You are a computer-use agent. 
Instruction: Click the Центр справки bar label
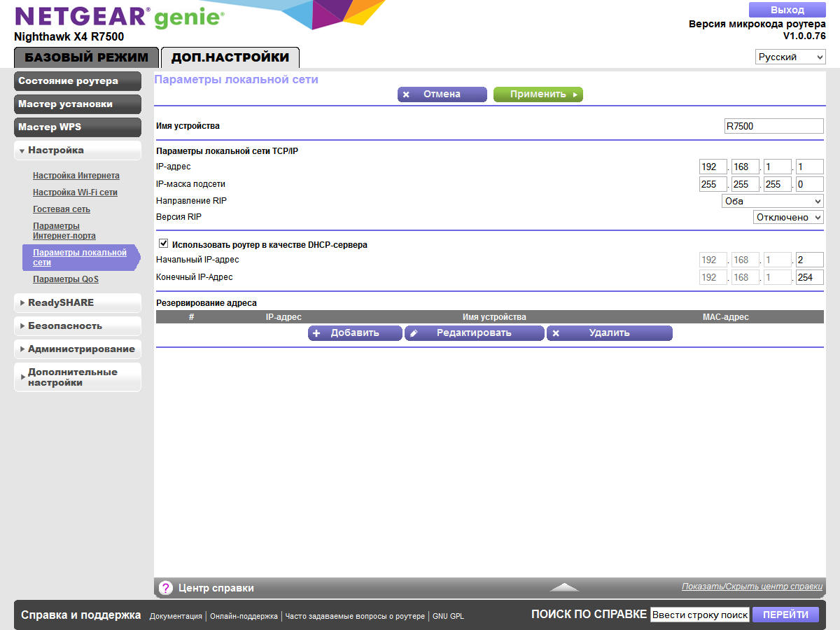(x=216, y=588)
